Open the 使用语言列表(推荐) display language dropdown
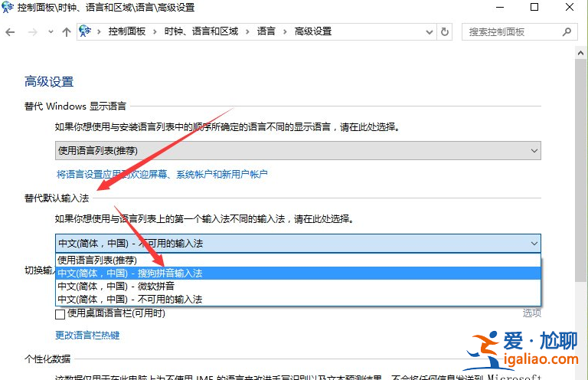588x380 pixels. [298, 150]
